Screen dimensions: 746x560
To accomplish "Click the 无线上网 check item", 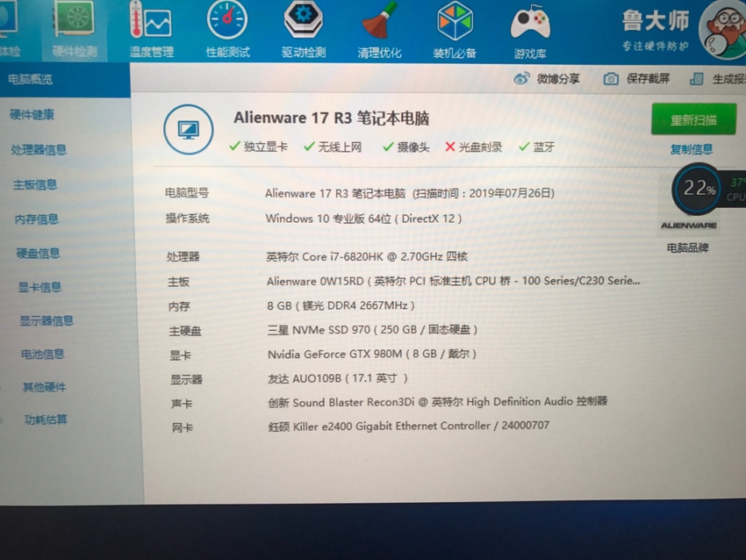I will coord(333,147).
